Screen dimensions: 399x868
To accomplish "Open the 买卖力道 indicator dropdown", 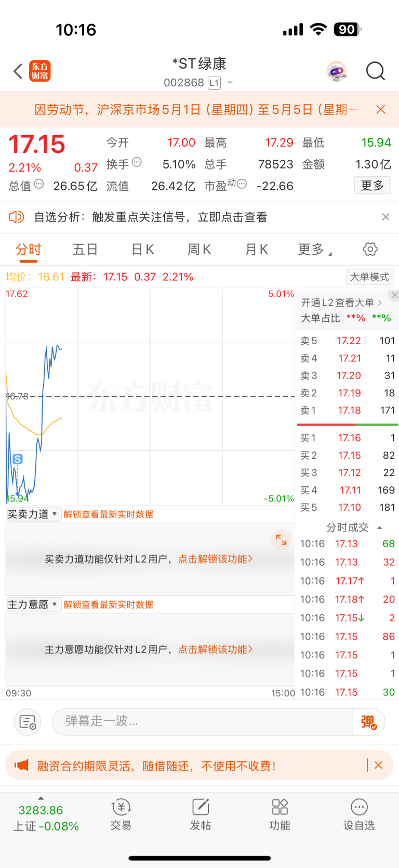I will tap(33, 514).
